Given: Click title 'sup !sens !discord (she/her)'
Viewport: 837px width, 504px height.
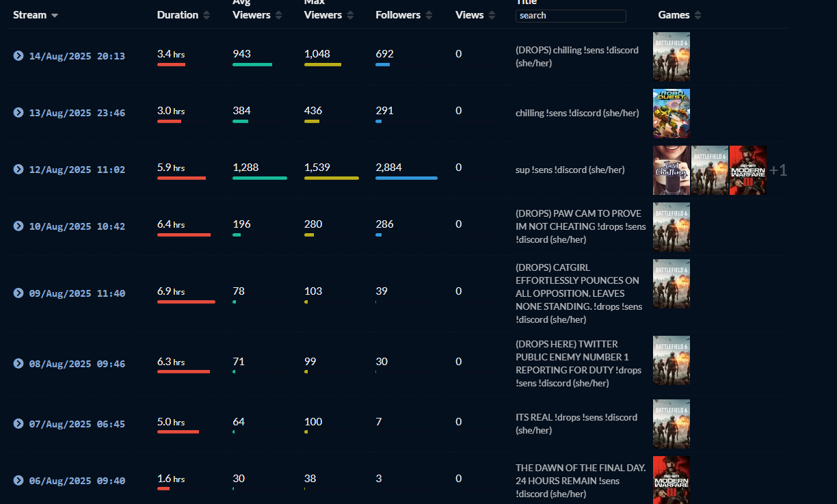Looking at the screenshot, I should [x=570, y=170].
